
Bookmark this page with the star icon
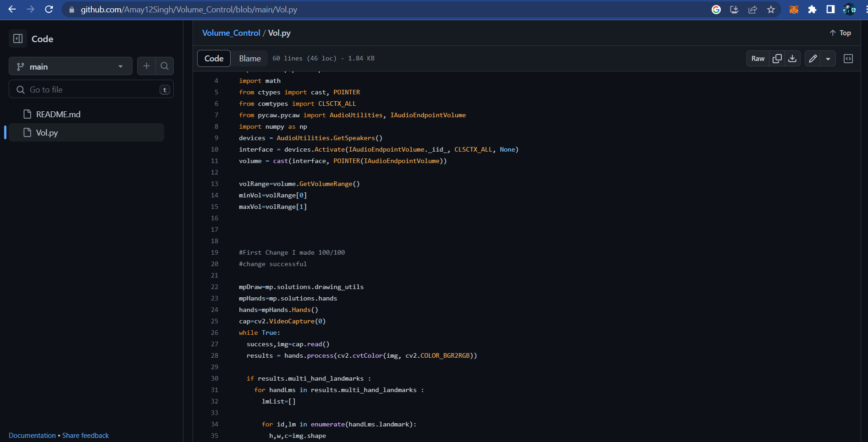click(x=771, y=10)
